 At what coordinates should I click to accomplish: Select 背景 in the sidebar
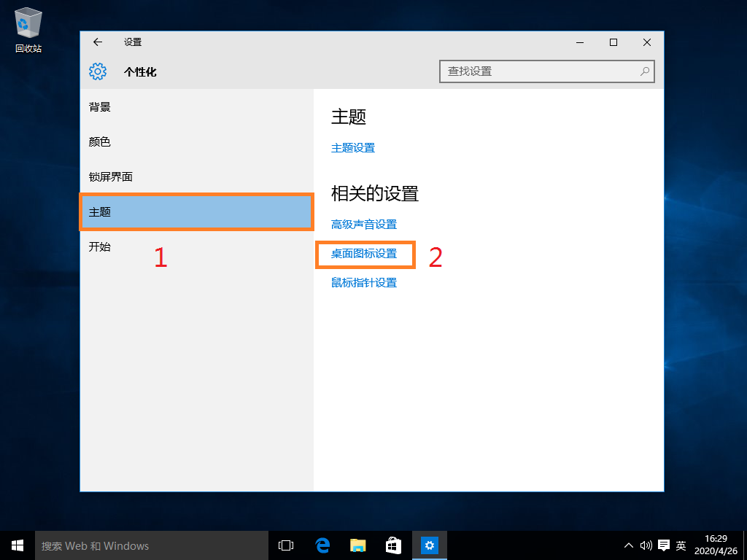tap(99, 106)
